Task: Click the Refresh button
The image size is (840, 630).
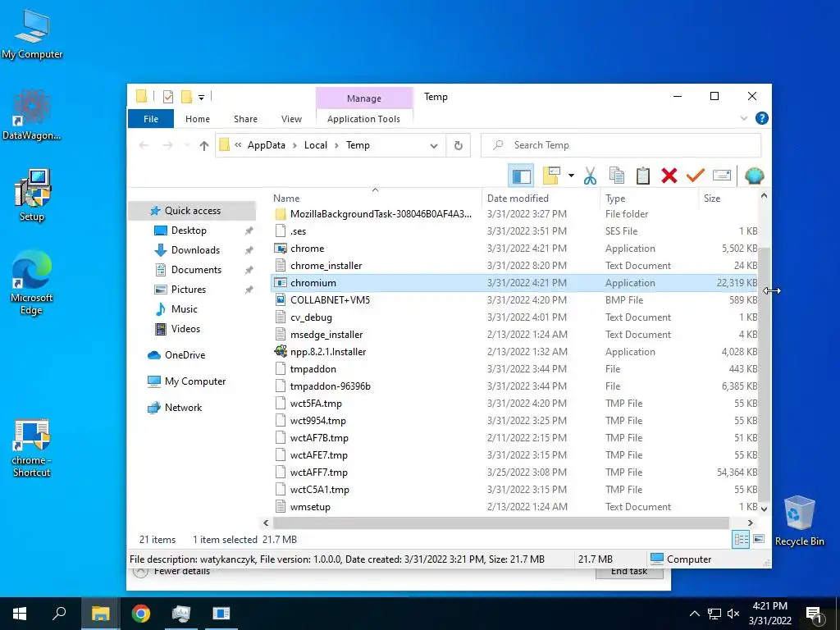Action: [x=458, y=145]
